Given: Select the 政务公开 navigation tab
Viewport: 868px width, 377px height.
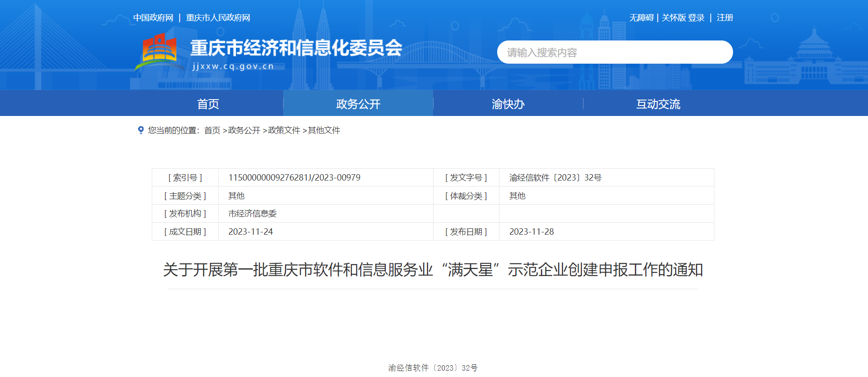Looking at the screenshot, I should [x=358, y=104].
